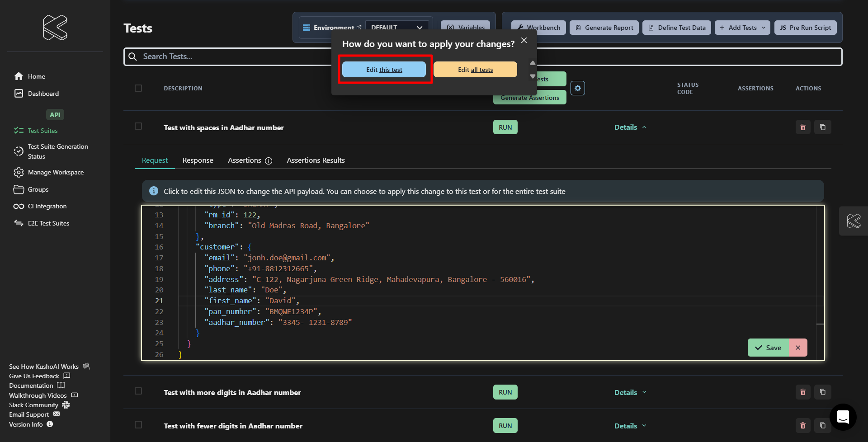This screenshot has height=442, width=868.
Task: Open the Assertions Results tab
Action: tap(316, 160)
